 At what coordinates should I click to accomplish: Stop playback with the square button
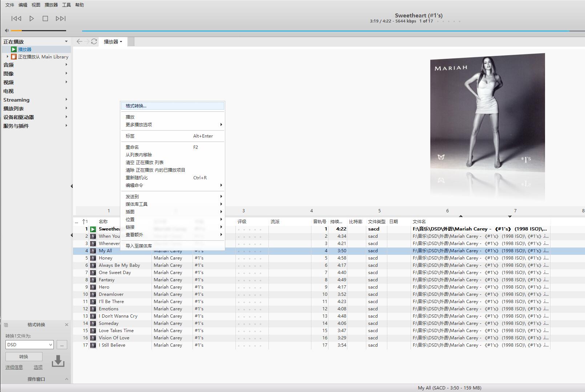click(x=45, y=19)
